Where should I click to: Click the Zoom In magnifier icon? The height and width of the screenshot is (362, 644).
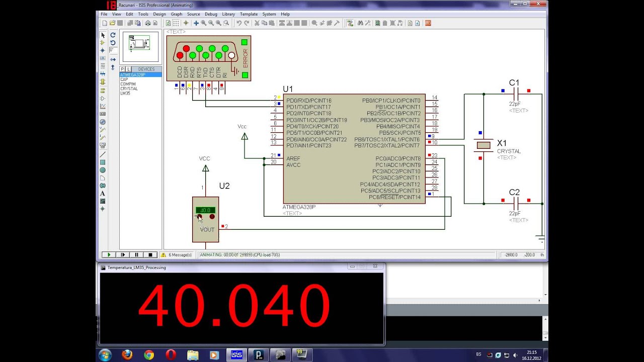coord(203,23)
